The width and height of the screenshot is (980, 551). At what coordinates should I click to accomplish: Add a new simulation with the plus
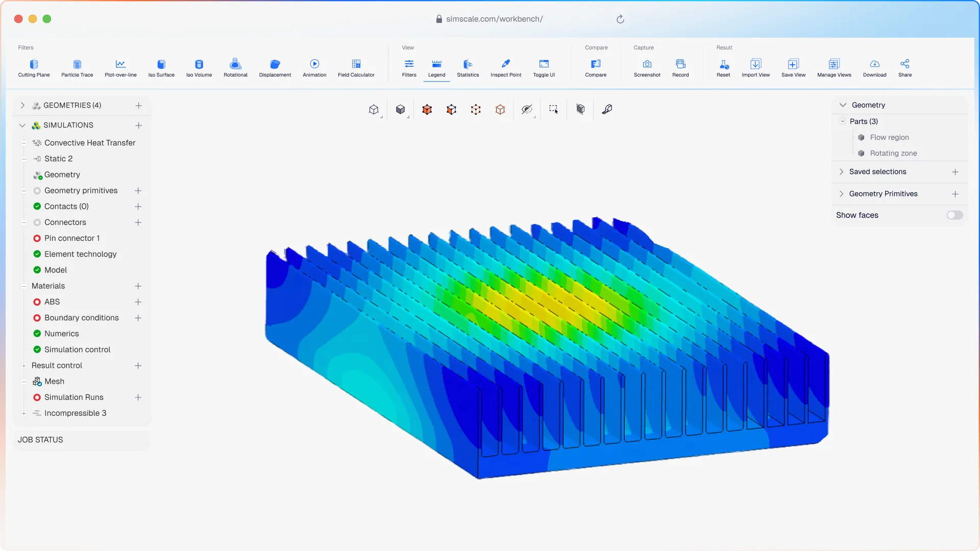click(x=138, y=126)
